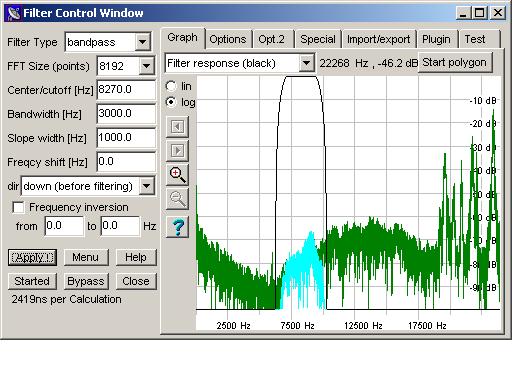Expand the Filter Type bandpass dropdown
The image size is (512, 384).
point(142,42)
